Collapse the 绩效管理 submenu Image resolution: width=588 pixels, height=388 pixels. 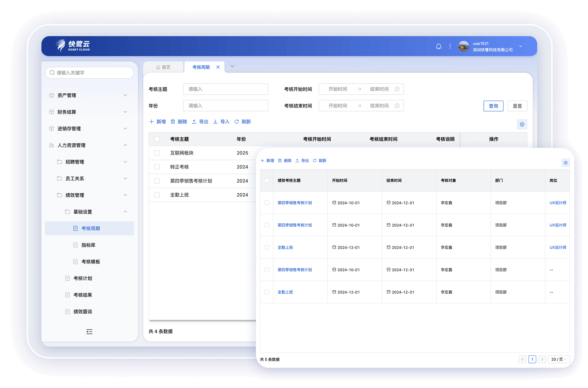tap(89, 195)
